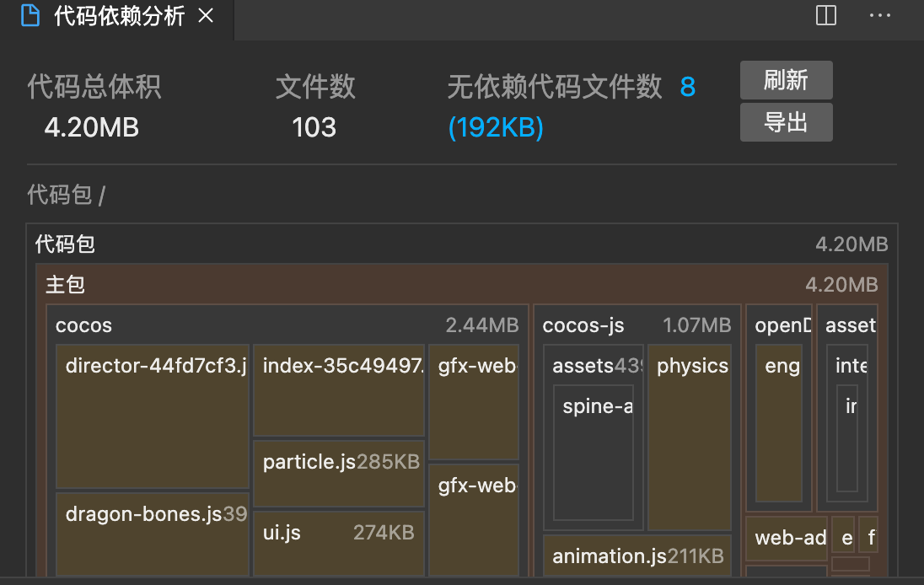Select the web-ad block in the treemap
The height and width of the screenshot is (585, 924).
point(786,537)
